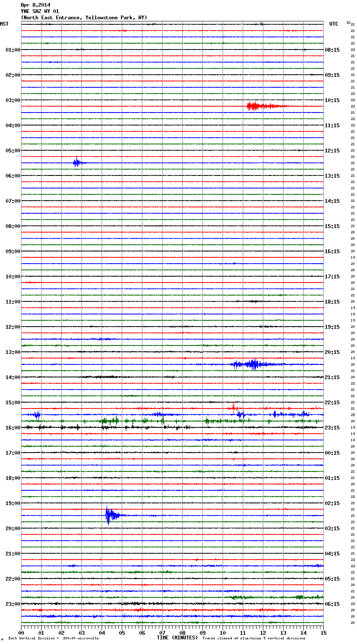Click minute 12 on the bottom axis
Image resolution: width=357 pixels, height=644 pixels.
(x=263, y=633)
